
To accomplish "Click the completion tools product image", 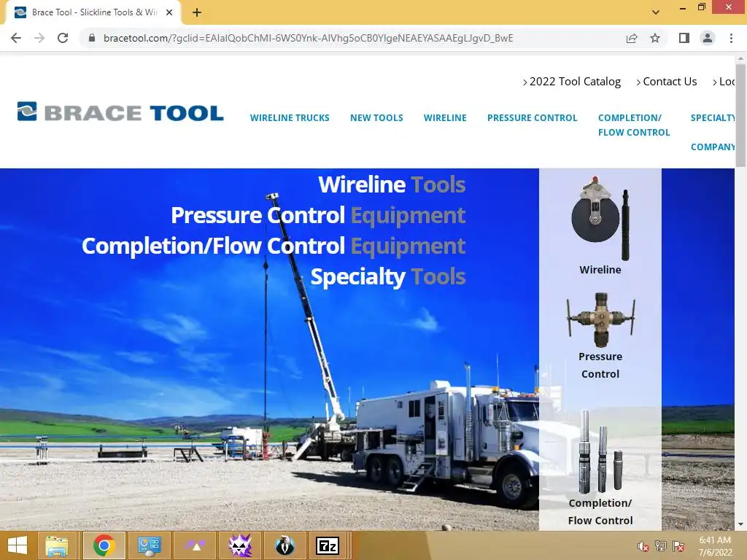I will coord(600,451).
